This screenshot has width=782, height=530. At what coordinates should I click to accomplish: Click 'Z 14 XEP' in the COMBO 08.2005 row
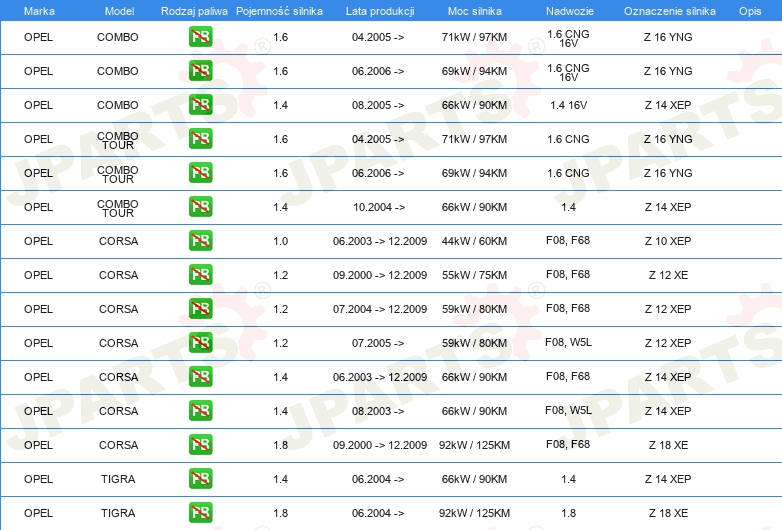[x=668, y=105]
